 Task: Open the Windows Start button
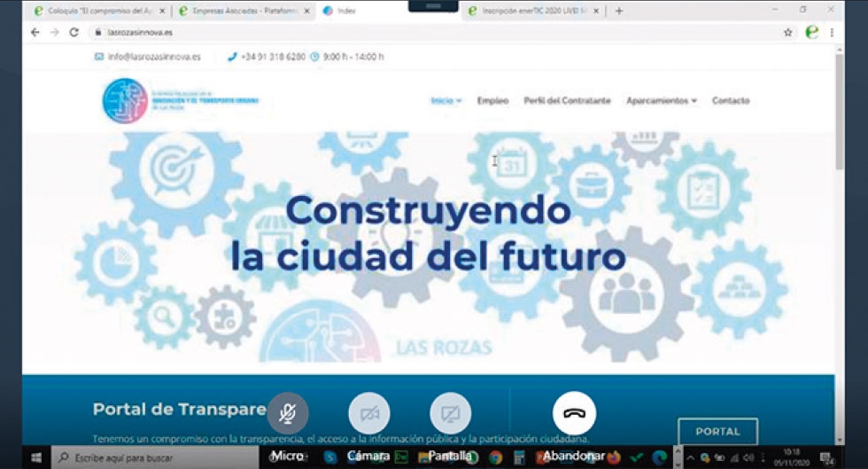point(36,457)
